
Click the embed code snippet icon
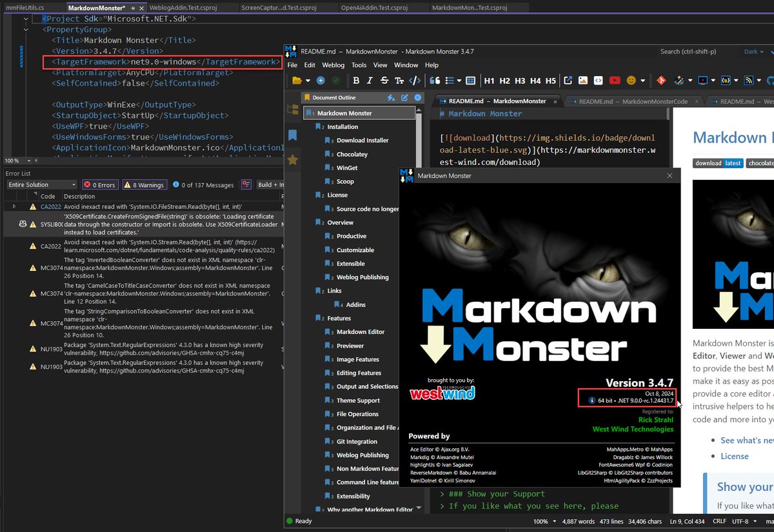coord(599,81)
